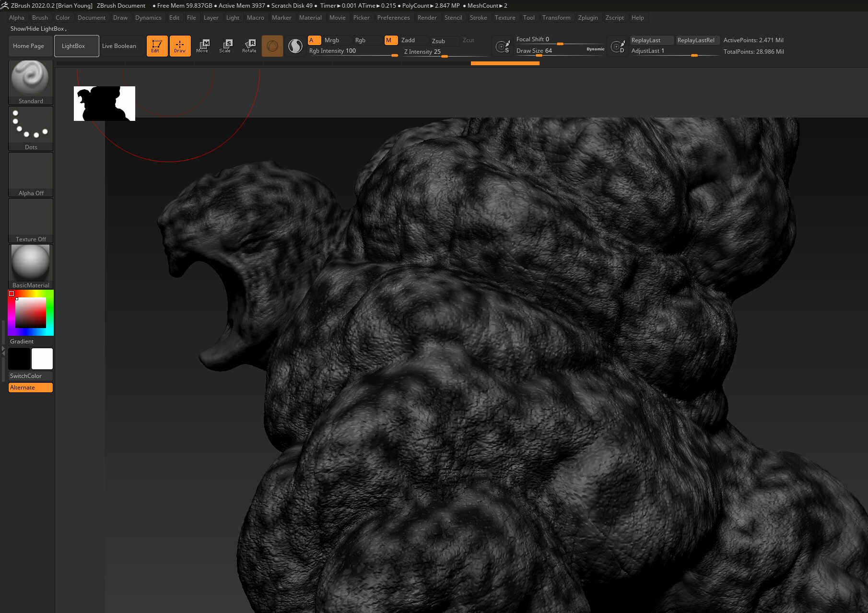Activate the Scale tool icon
Image resolution: width=868 pixels, height=613 pixels.
(x=225, y=46)
